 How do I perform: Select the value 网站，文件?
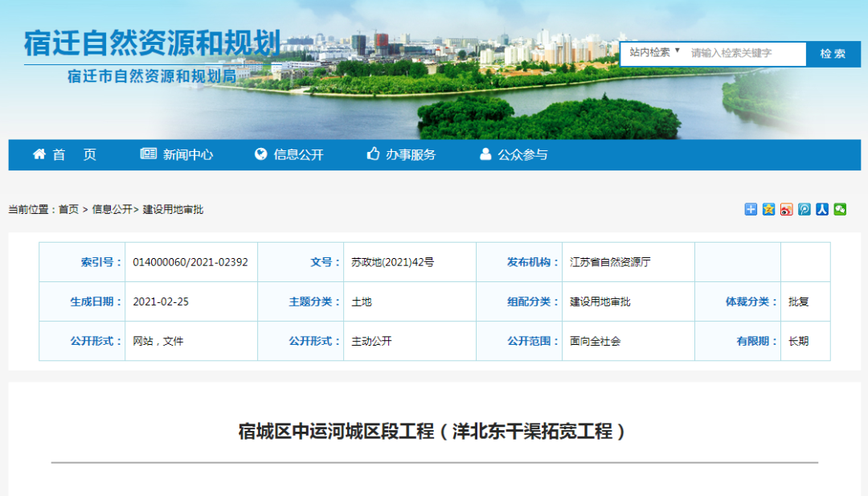point(158,341)
